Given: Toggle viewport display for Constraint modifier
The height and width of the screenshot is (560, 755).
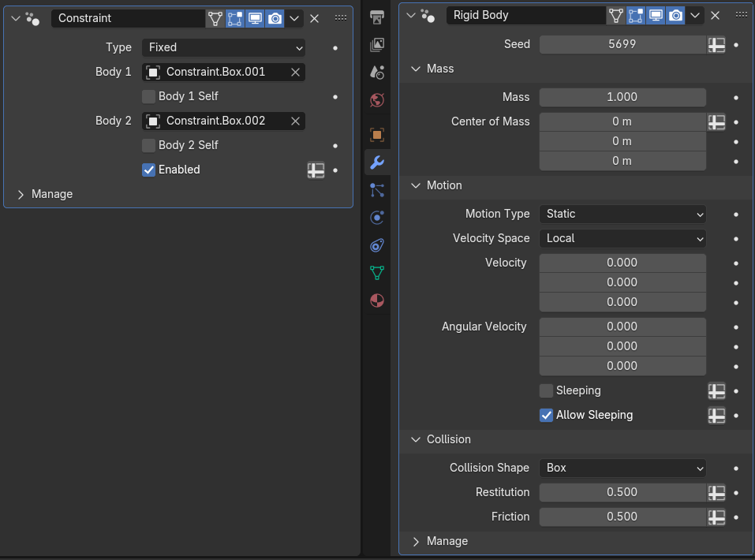Looking at the screenshot, I should 255,19.
